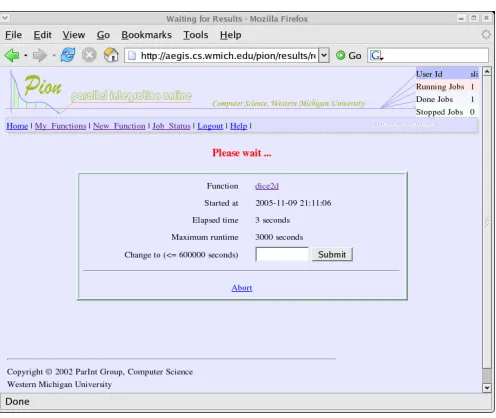Click the start time 2005-11-09 21:11:06
496x418 pixels.
(x=293, y=203)
